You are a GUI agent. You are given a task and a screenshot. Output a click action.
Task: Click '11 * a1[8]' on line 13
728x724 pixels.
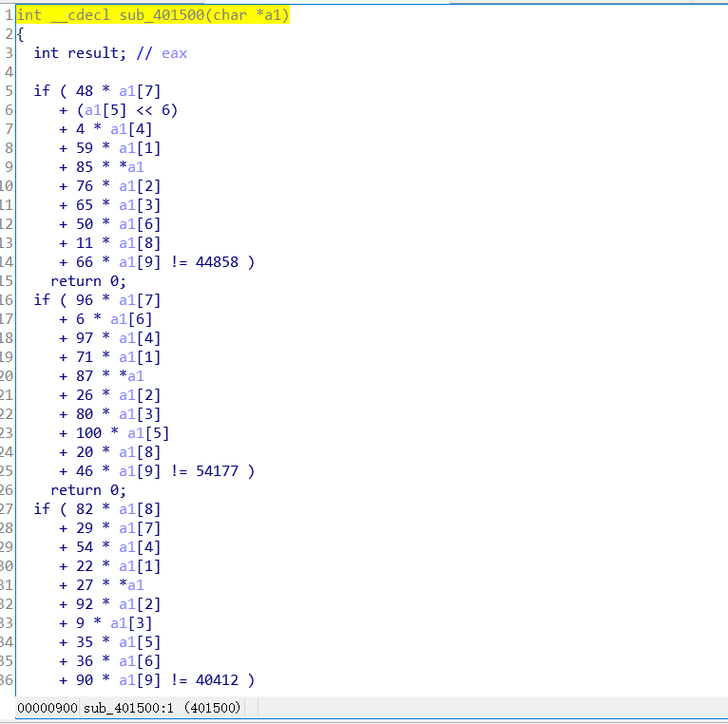click(x=119, y=243)
